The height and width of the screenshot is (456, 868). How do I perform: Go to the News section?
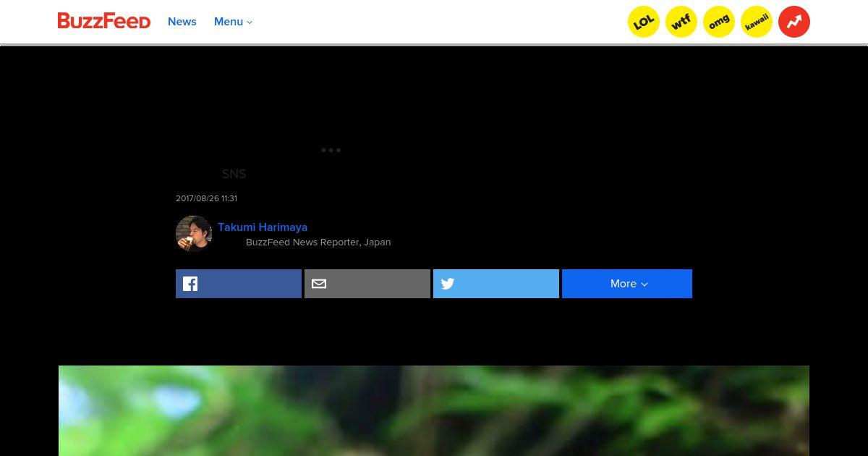182,22
